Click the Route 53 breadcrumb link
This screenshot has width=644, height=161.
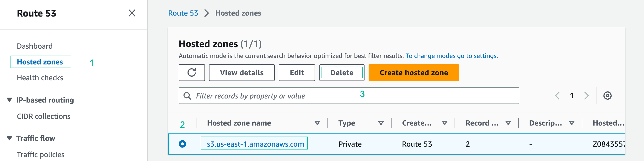[x=183, y=13]
